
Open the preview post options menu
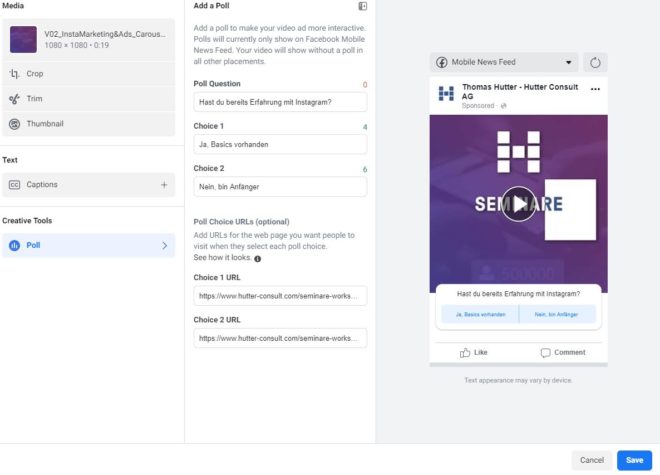point(595,89)
